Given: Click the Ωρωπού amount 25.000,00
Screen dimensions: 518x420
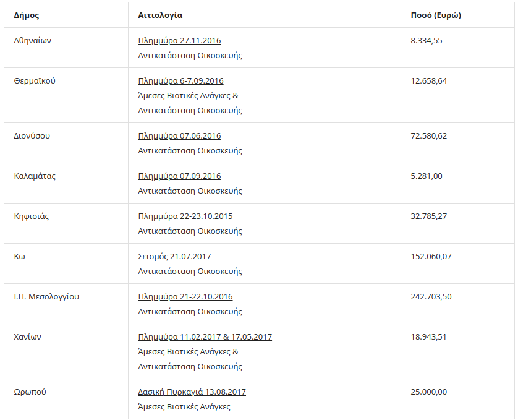Looking at the screenshot, I should [428, 392].
